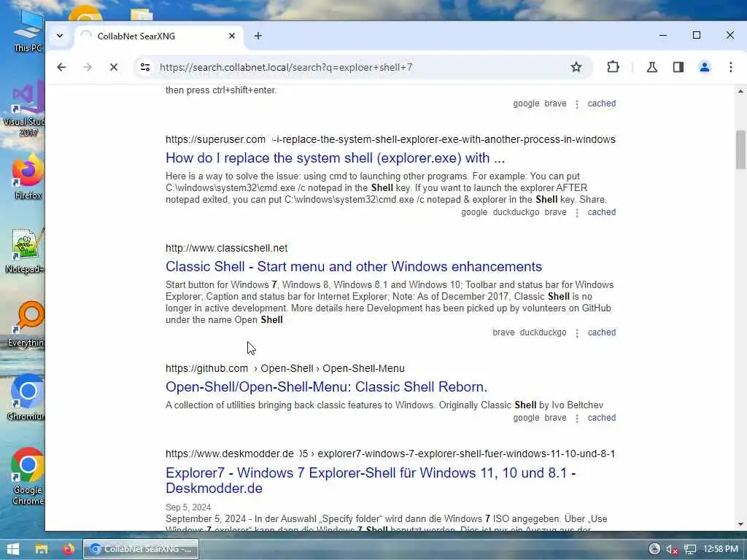Click the cached link under ctrl+shift+enter snippet

[601, 104]
